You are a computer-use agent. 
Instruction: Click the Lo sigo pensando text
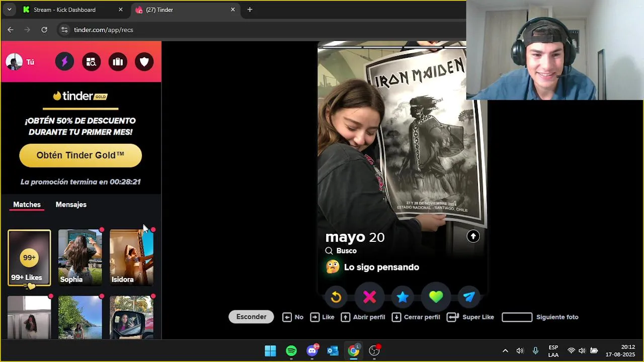(381, 267)
